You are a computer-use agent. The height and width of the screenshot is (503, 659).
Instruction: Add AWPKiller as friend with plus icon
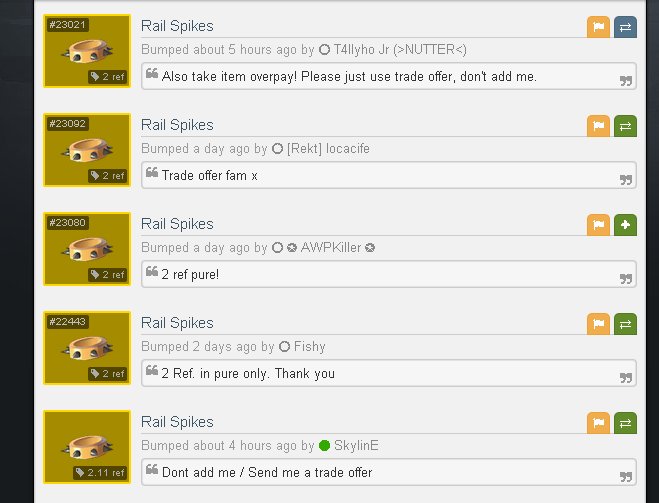pos(625,225)
